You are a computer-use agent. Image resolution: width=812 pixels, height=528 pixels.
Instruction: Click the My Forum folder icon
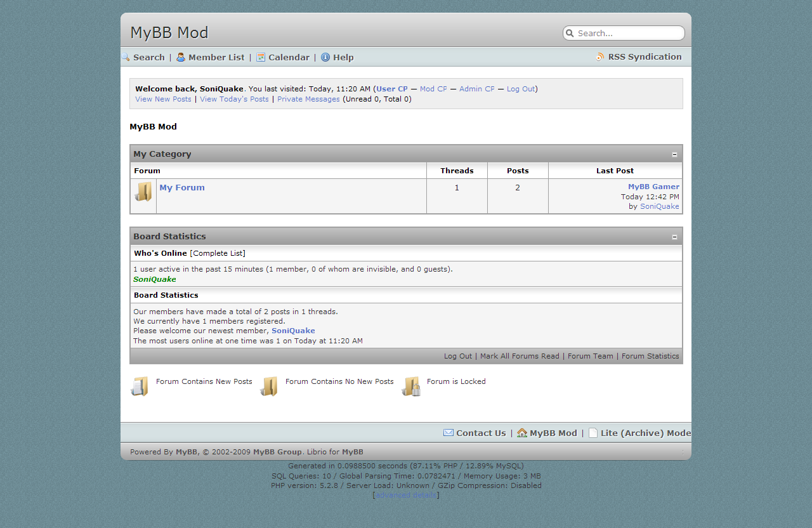tap(143, 192)
